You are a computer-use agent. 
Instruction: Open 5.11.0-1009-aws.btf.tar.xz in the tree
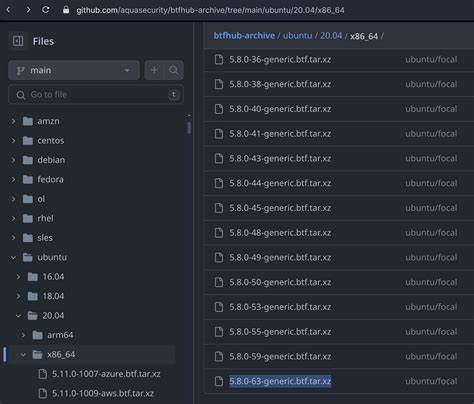[103, 393]
